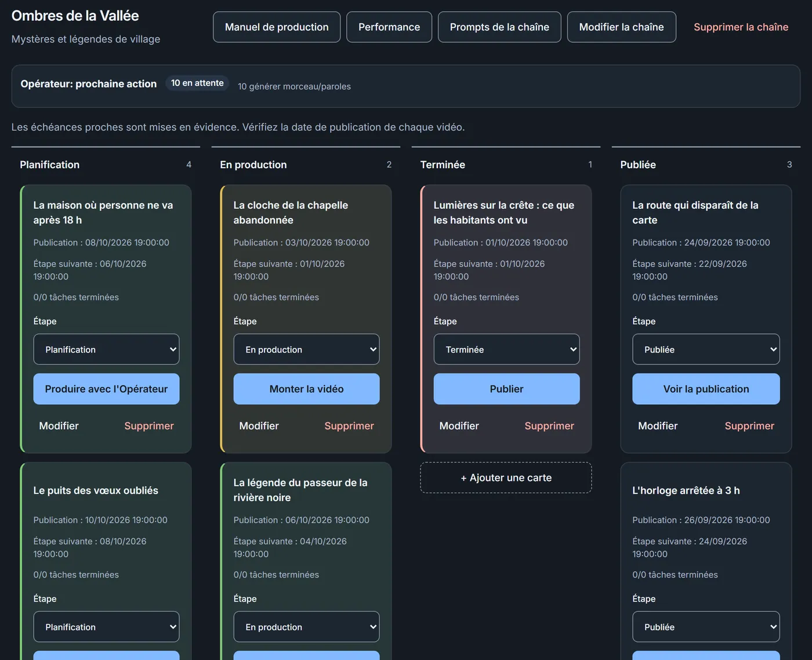The width and height of the screenshot is (812, 660).
Task: Click Publier on Lumières sur la crête
Action: tap(506, 389)
